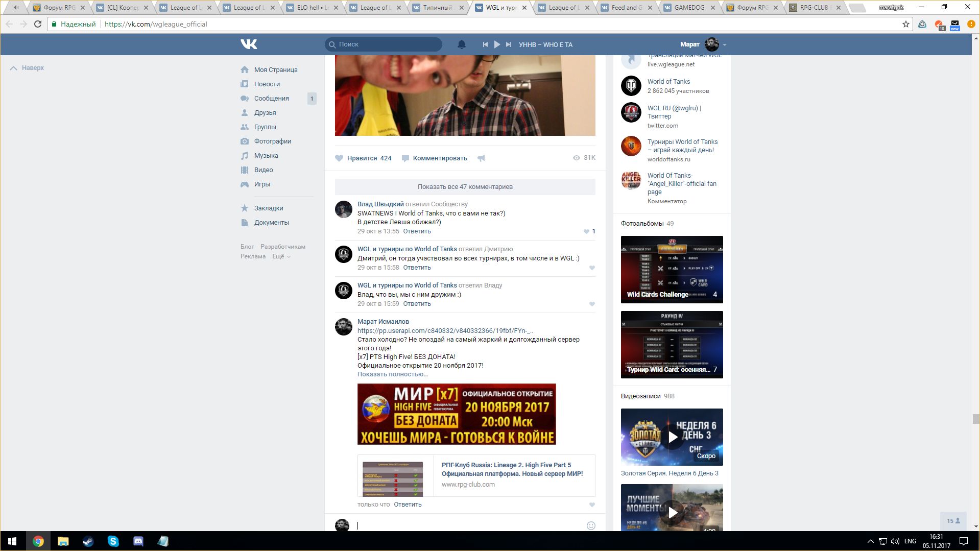Bookmark this page with star icon
Screen dimensions: 980x551
906,24
